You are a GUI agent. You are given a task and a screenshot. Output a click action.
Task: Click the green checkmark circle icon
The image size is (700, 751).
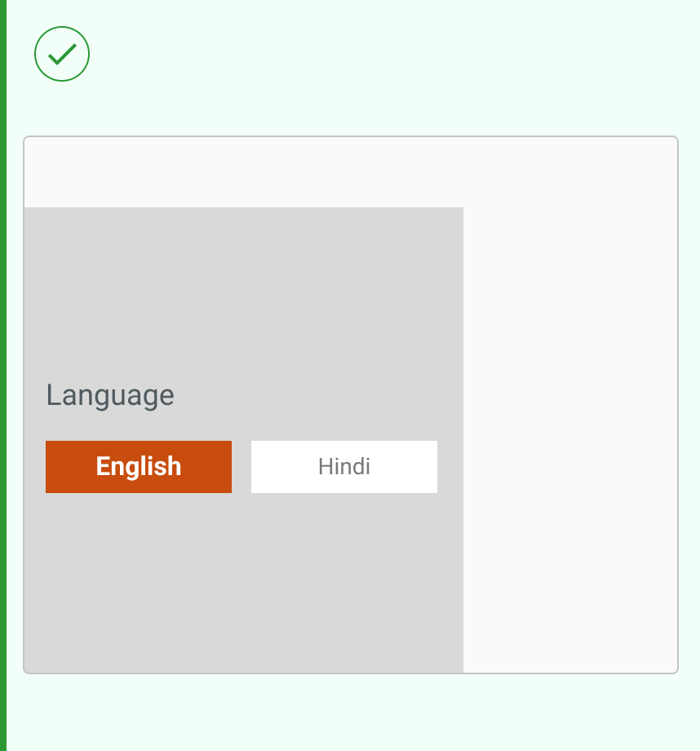[62, 54]
